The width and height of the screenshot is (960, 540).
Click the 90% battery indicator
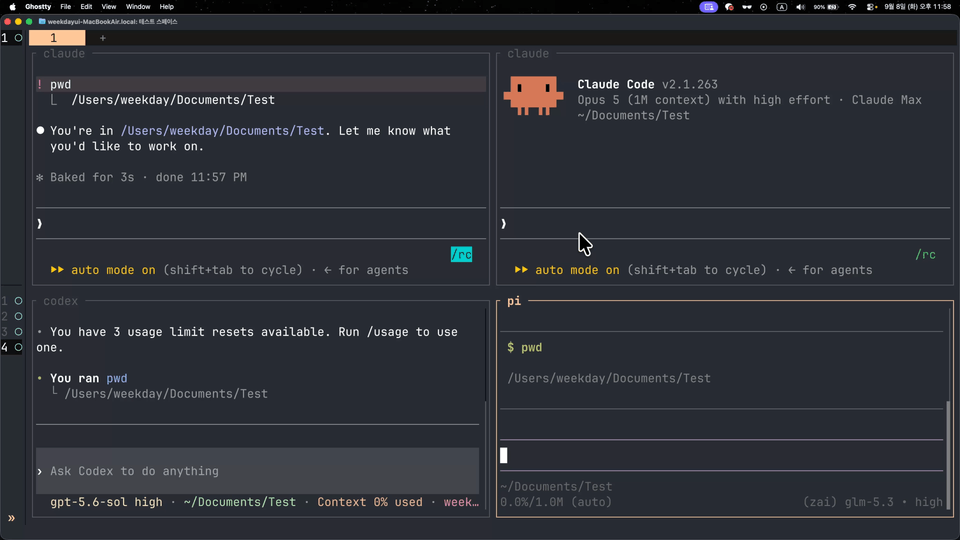825,7
